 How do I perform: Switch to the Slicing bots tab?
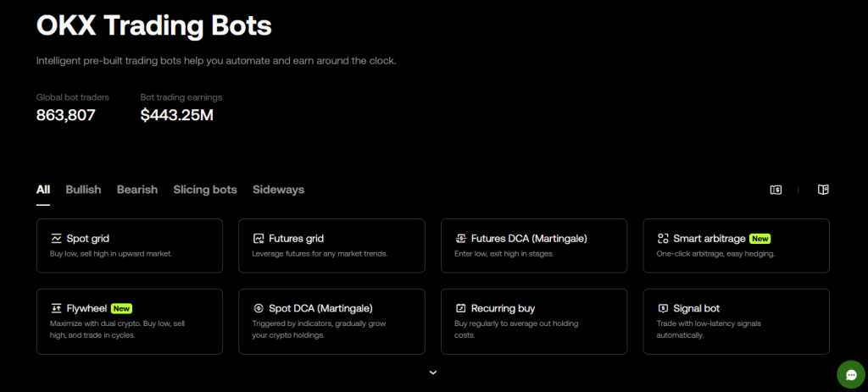click(205, 190)
